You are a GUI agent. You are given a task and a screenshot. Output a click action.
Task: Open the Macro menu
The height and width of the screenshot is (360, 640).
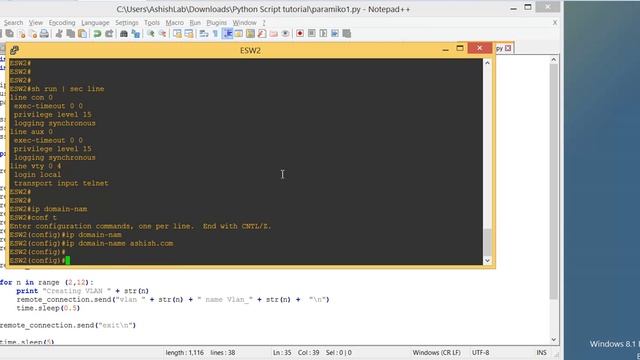pos(175,23)
